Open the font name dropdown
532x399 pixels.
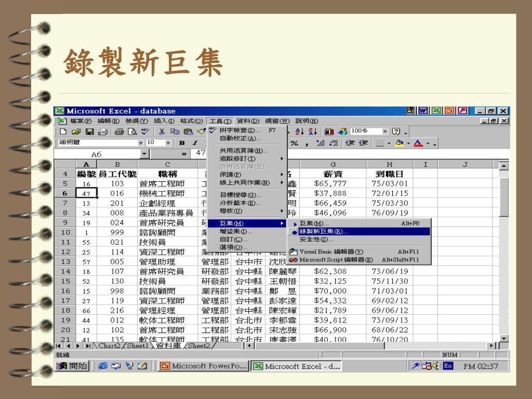pos(141,143)
